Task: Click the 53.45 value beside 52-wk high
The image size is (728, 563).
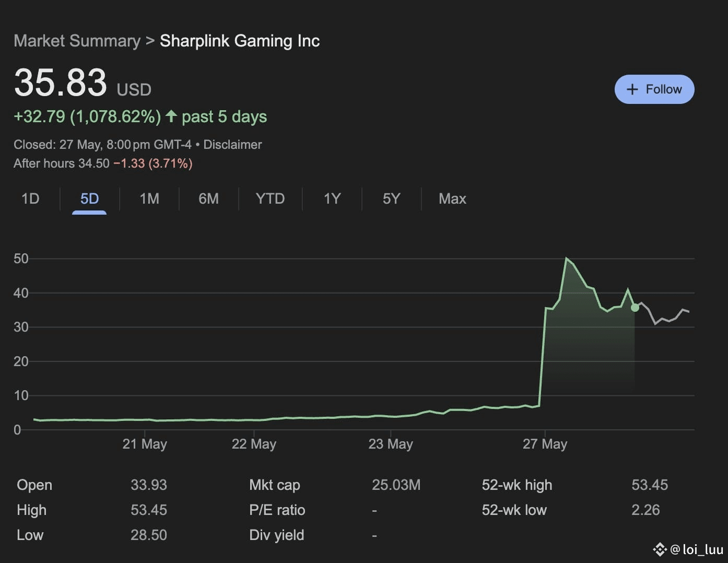Action: click(650, 485)
